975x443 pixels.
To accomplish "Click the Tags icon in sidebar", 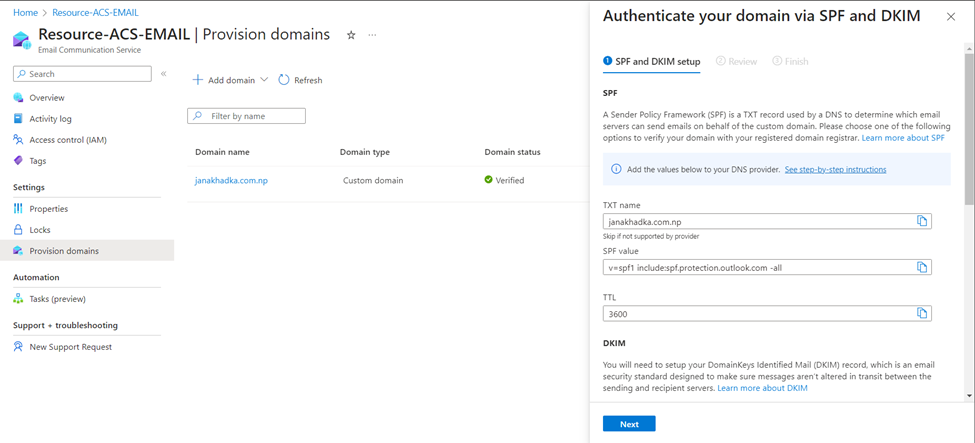I will click(19, 161).
